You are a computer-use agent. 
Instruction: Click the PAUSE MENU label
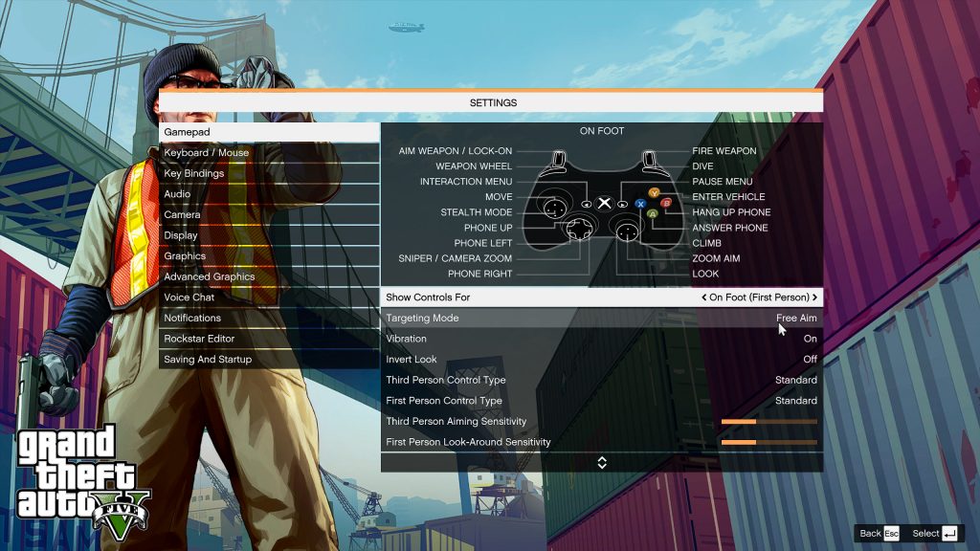(722, 182)
